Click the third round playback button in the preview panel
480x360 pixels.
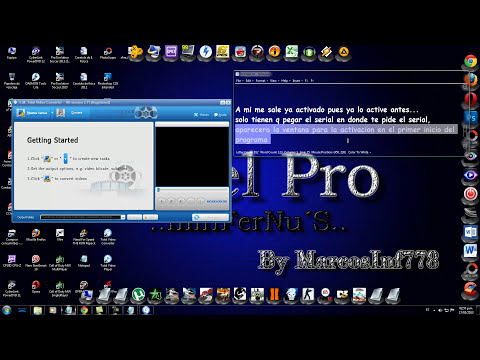[181, 201]
